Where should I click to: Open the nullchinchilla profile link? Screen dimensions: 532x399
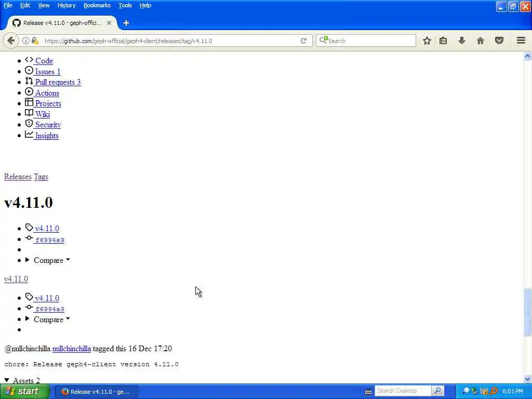click(x=72, y=349)
